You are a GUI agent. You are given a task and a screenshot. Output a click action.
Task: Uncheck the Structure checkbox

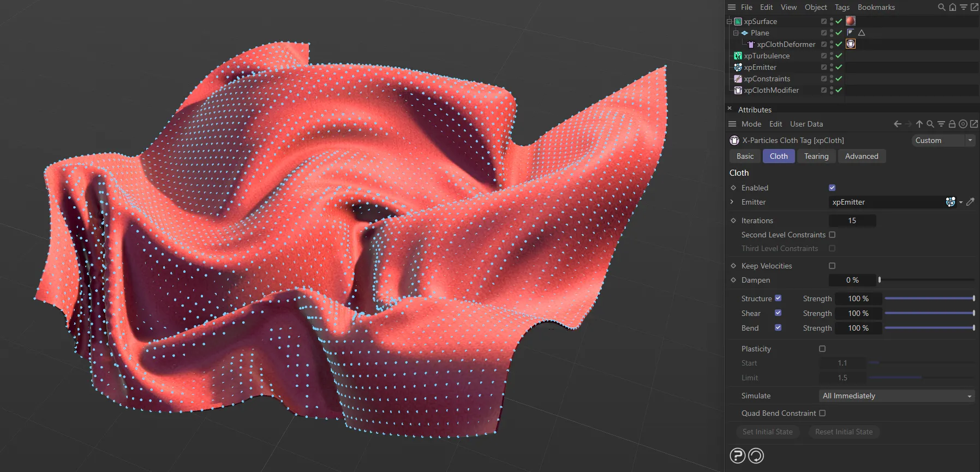[778, 298]
